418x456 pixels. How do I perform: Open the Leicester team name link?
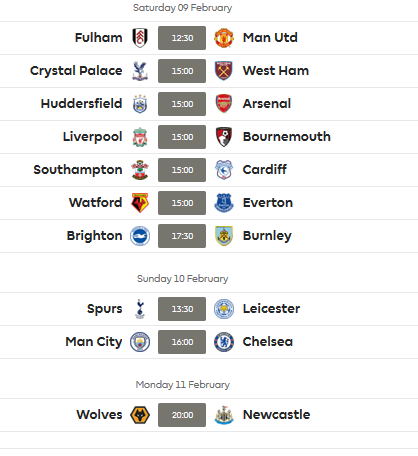[271, 308]
